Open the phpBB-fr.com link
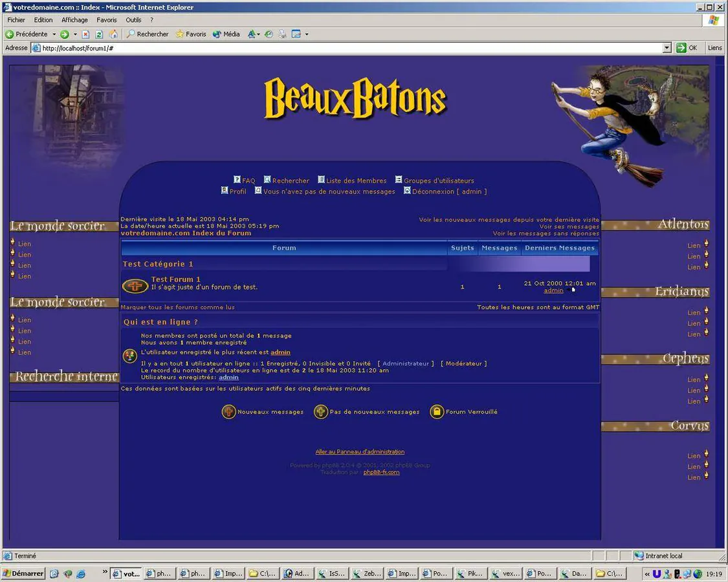The image size is (728, 582). pyautogui.click(x=381, y=472)
